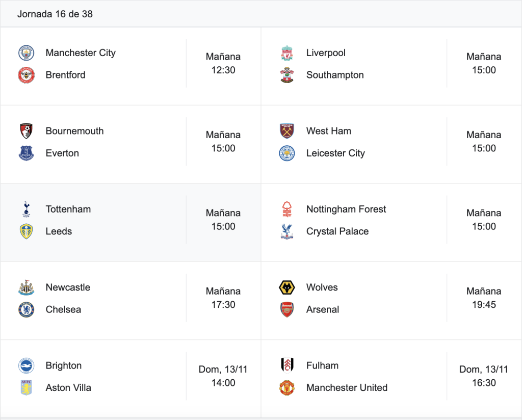The width and height of the screenshot is (522, 420).
Task: Select the Jornada 16 de 38 header
Action: click(x=55, y=14)
